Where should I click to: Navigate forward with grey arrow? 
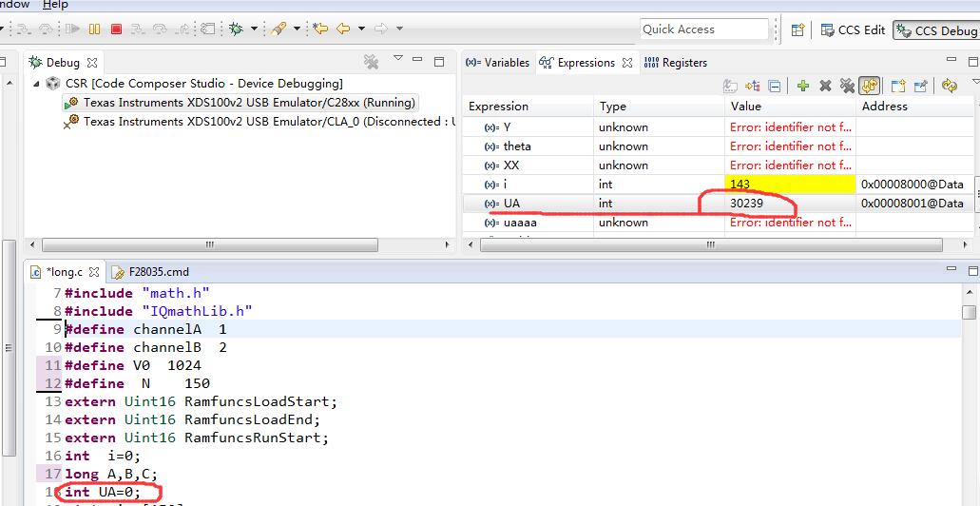[380, 29]
